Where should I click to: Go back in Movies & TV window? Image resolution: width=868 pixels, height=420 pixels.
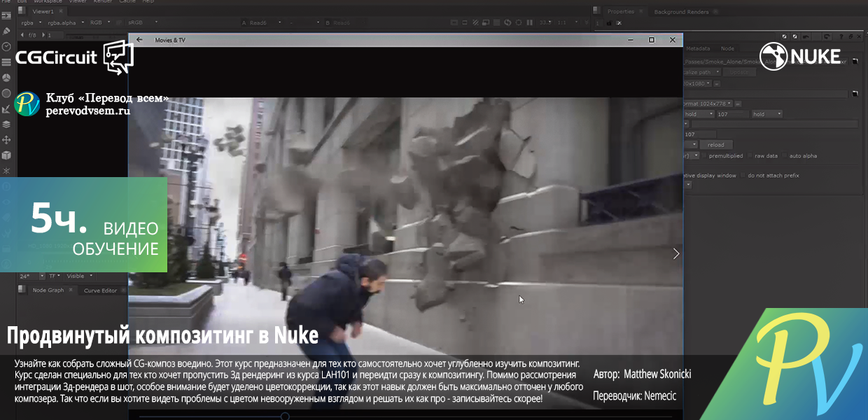pos(139,40)
